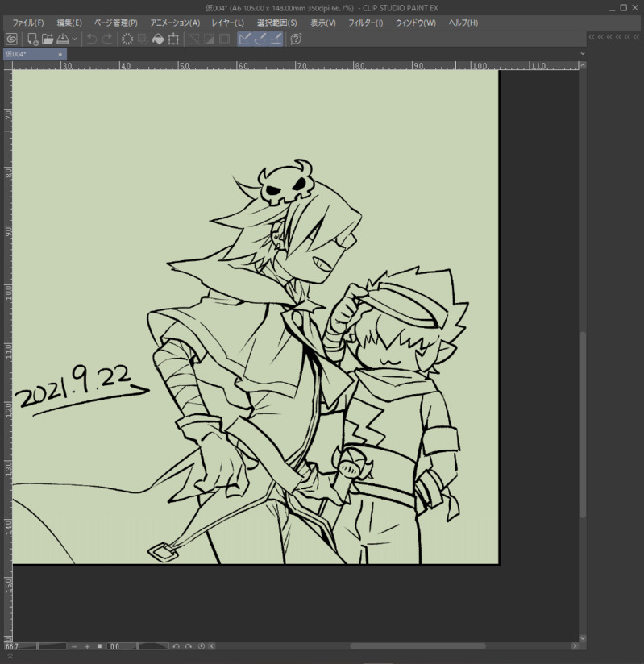Reset canvas rotation icon

202,646
